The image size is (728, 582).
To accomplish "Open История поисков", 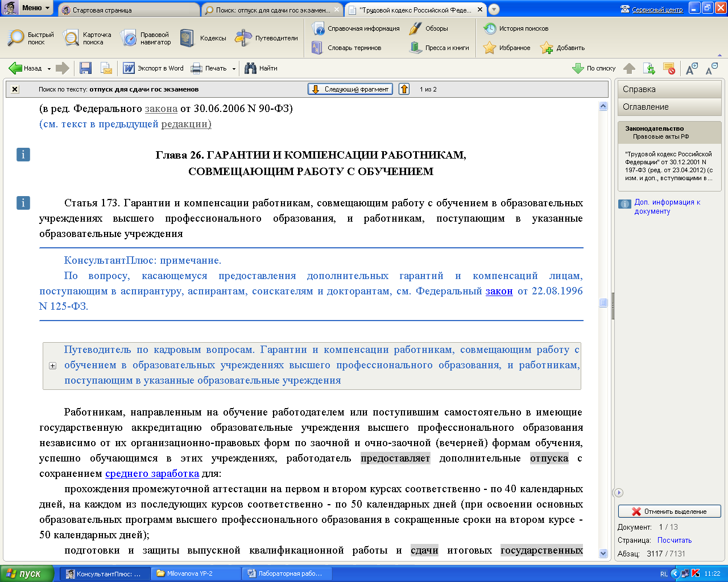I will 516,28.
